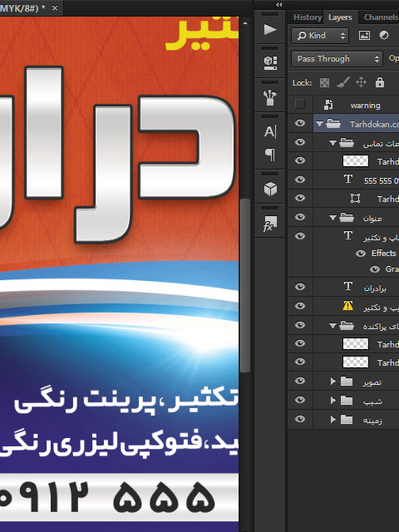Select the عنوان group name
This screenshot has width=399, height=532.
click(x=372, y=218)
